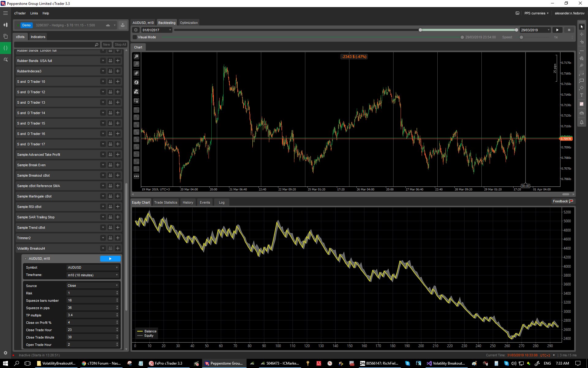Switch chart to m30 timeframe button
The image size is (588, 368).
(x=136, y=147)
